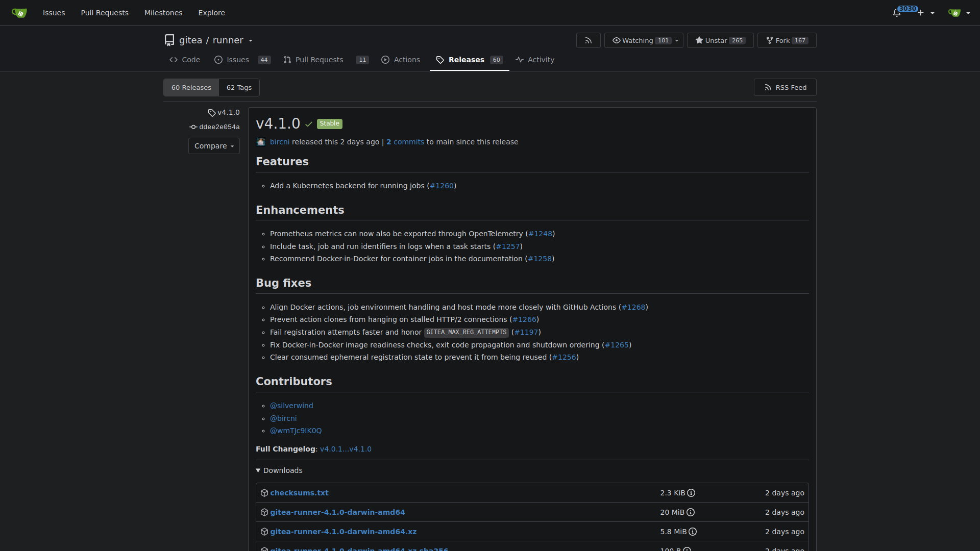The height and width of the screenshot is (551, 980).
Task: Open the v4.0.1...v4.1.0 changelog comparison
Action: tap(346, 449)
